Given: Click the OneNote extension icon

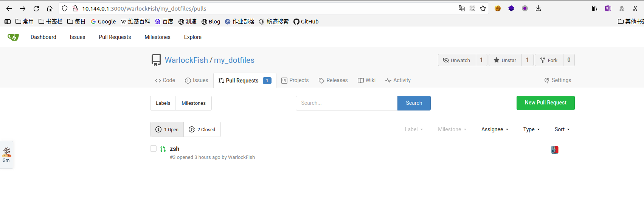Looking at the screenshot, I should click(608, 8).
